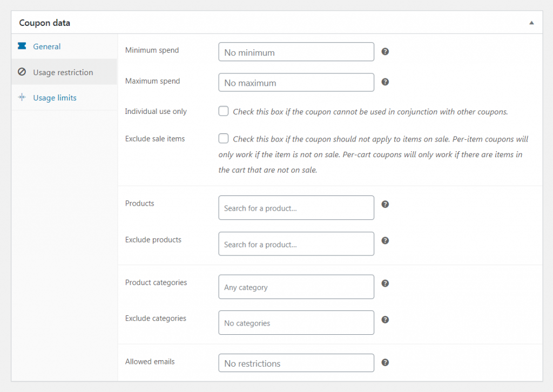Viewport: 553px width, 392px height.
Task: Click the General tab ticket icon
Action: pos(22,46)
